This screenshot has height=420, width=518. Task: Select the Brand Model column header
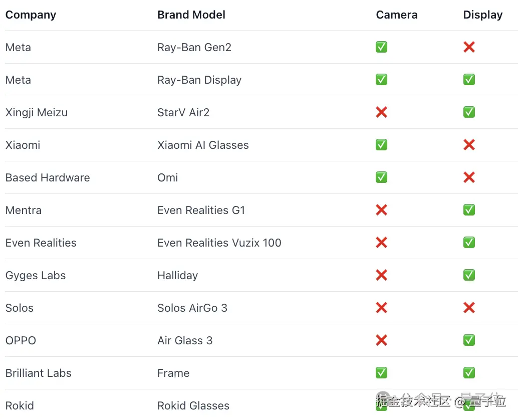[x=191, y=15]
